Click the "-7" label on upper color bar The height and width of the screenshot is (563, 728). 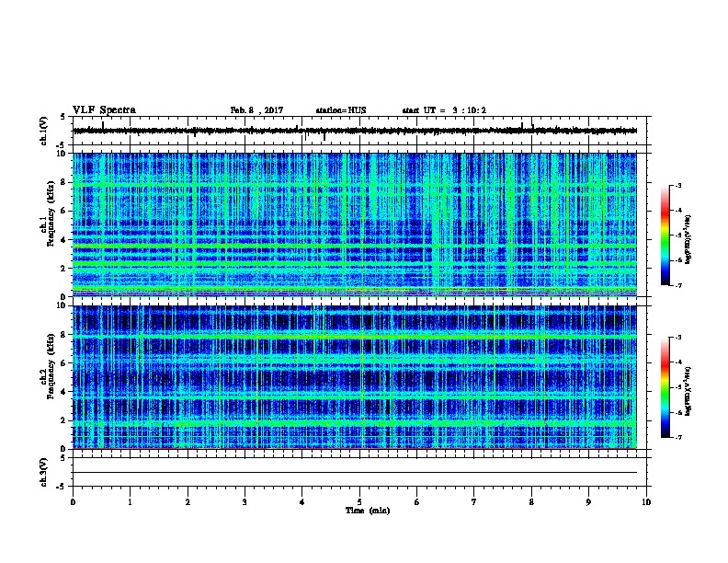coord(678,285)
